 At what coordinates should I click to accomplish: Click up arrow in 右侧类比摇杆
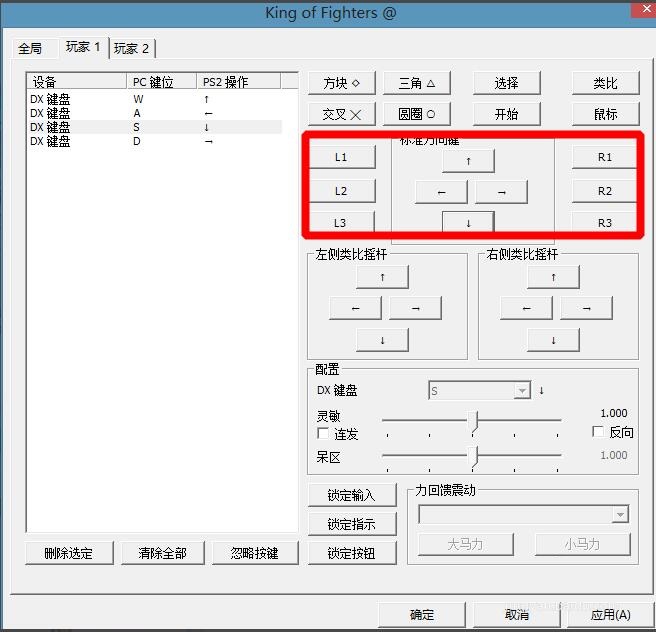click(554, 277)
